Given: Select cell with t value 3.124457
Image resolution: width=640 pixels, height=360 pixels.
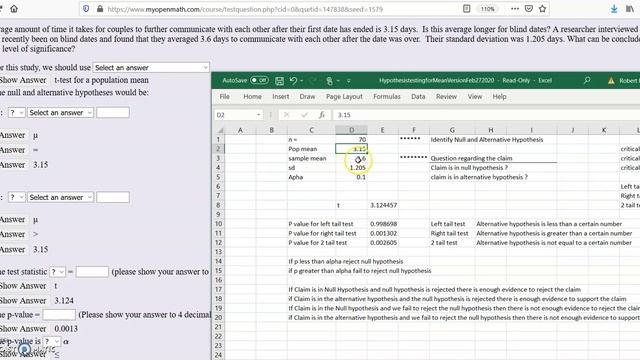Looking at the screenshot, I should [383, 205].
